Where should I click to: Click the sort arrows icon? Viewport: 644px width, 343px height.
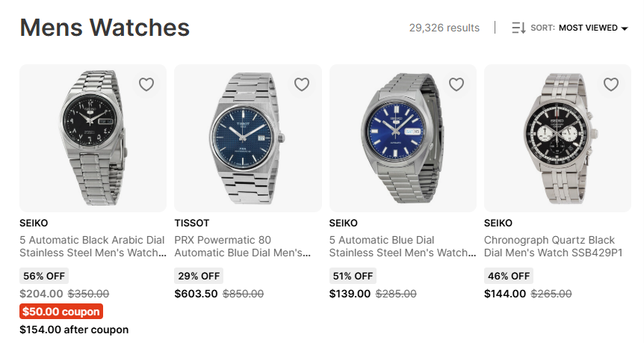pyautogui.click(x=518, y=28)
